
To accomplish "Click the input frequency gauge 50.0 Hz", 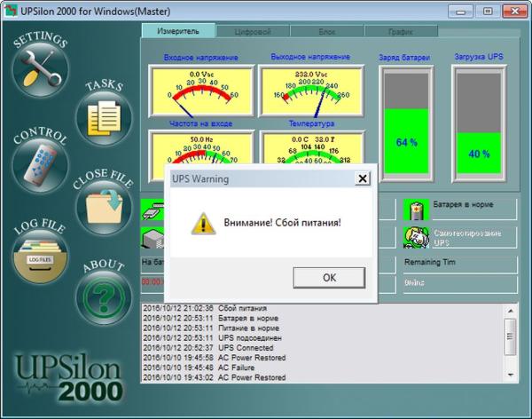I will click(x=201, y=148).
